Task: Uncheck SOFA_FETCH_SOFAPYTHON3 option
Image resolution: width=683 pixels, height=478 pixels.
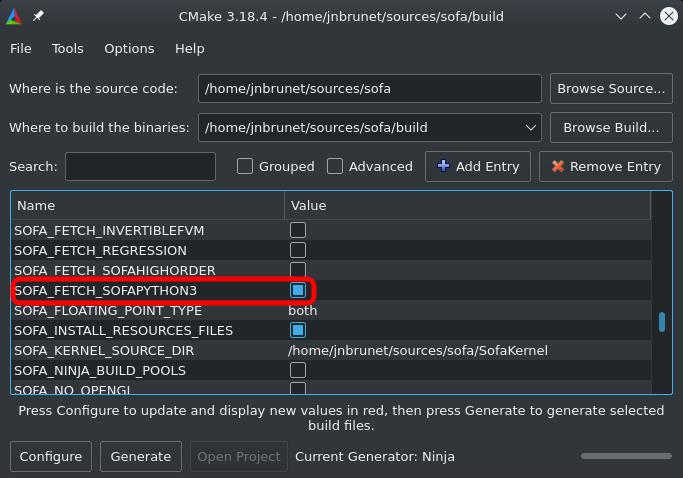Action: point(298,290)
